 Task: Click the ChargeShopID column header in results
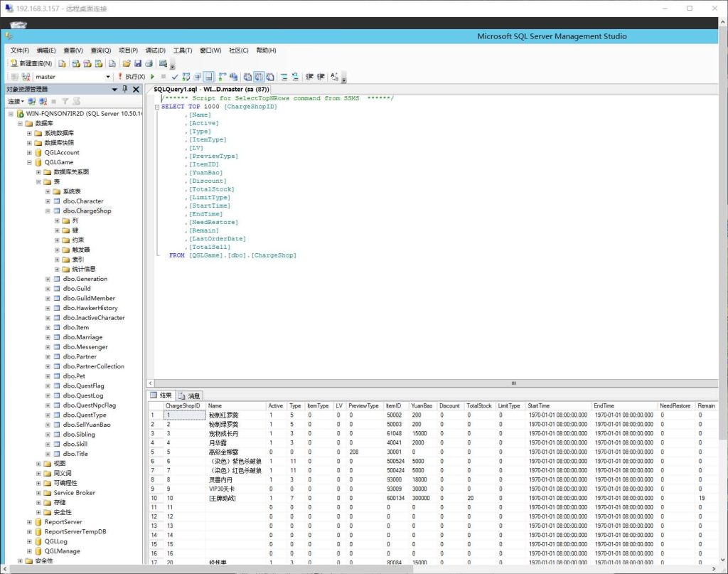[183, 405]
